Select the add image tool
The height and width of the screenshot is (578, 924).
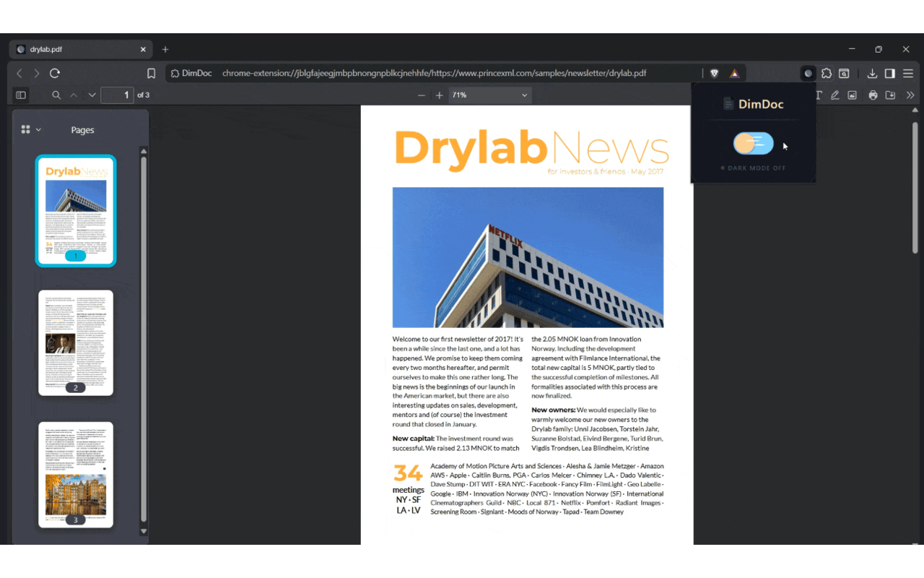click(x=853, y=95)
